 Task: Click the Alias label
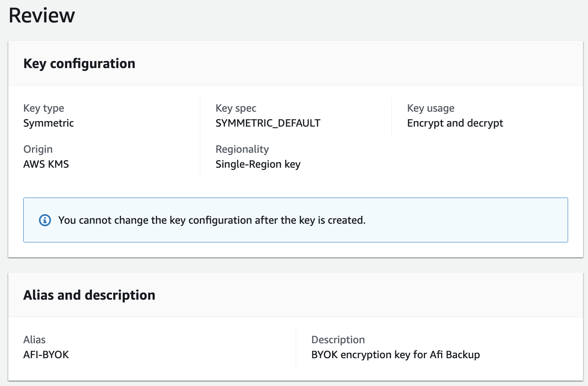point(34,340)
